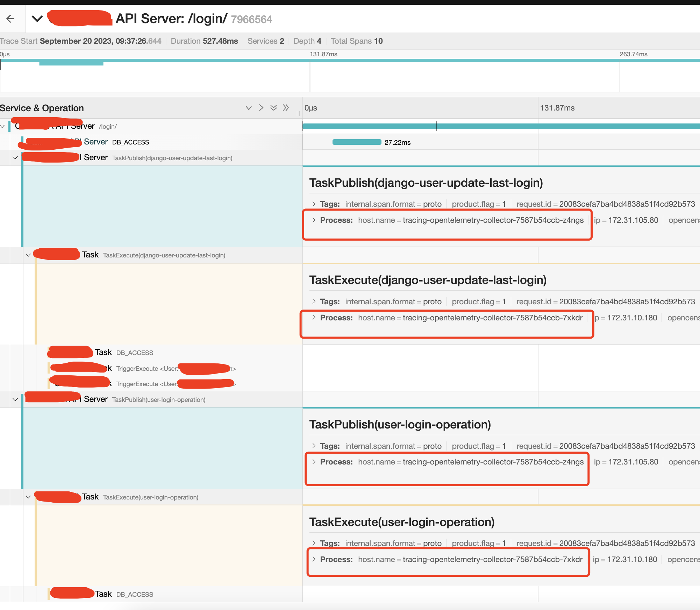Collapse the TaskPublish(user-login-operation) span
The image size is (700, 610).
[x=15, y=399]
